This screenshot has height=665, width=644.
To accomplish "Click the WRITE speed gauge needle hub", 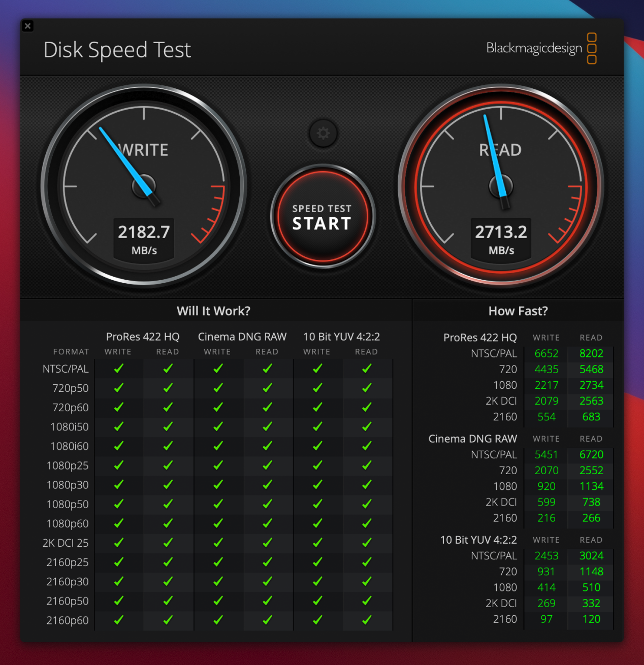I will point(144,186).
